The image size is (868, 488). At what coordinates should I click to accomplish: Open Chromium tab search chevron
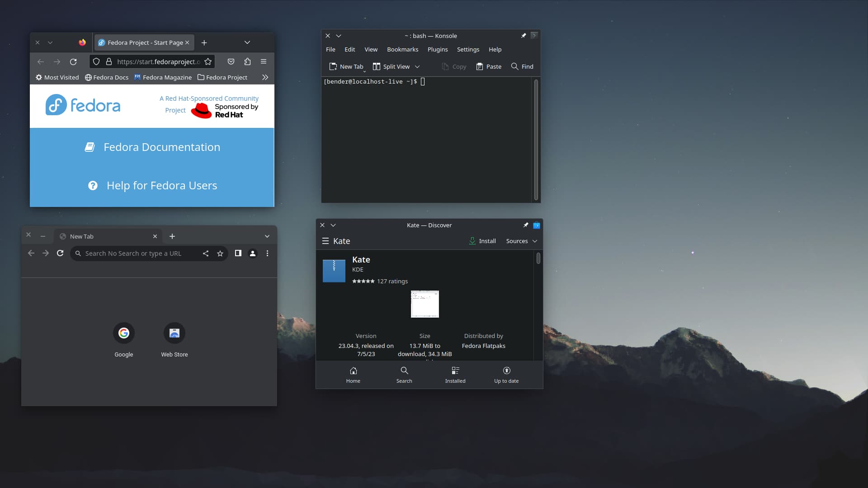267,236
